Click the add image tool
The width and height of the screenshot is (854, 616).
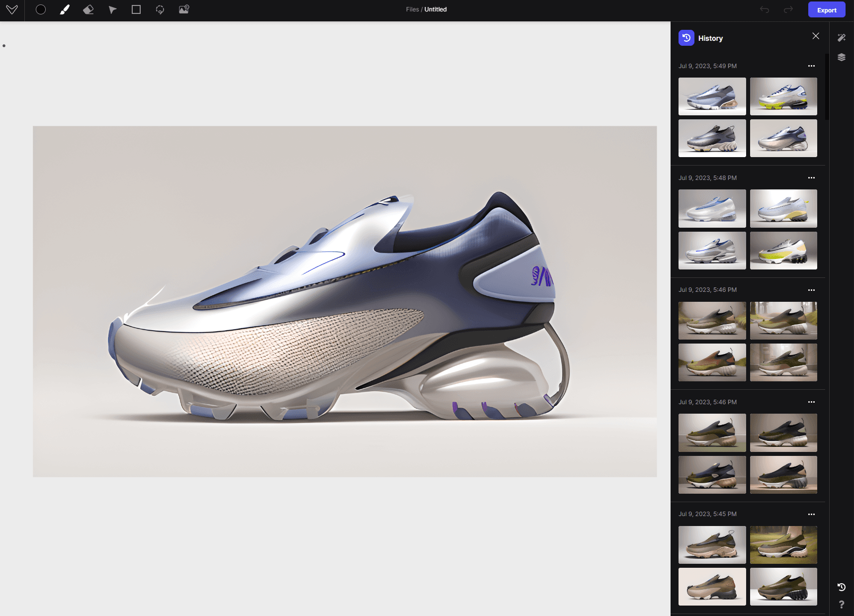[184, 9]
